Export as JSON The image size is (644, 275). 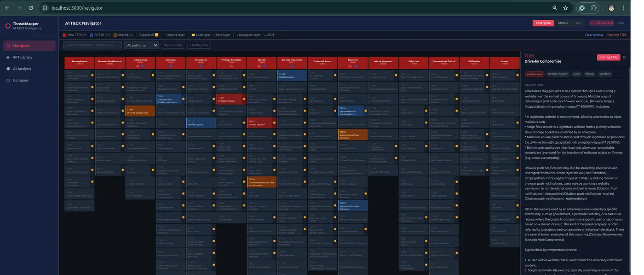(269, 35)
